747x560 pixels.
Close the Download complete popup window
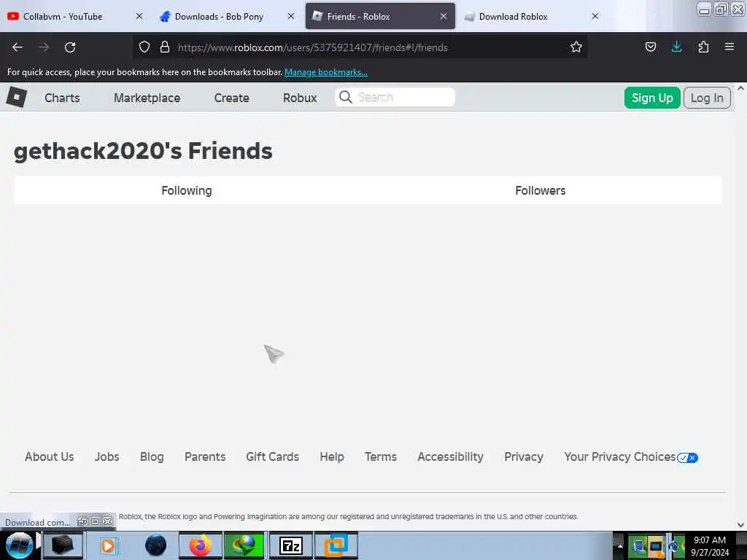pyautogui.click(x=108, y=521)
